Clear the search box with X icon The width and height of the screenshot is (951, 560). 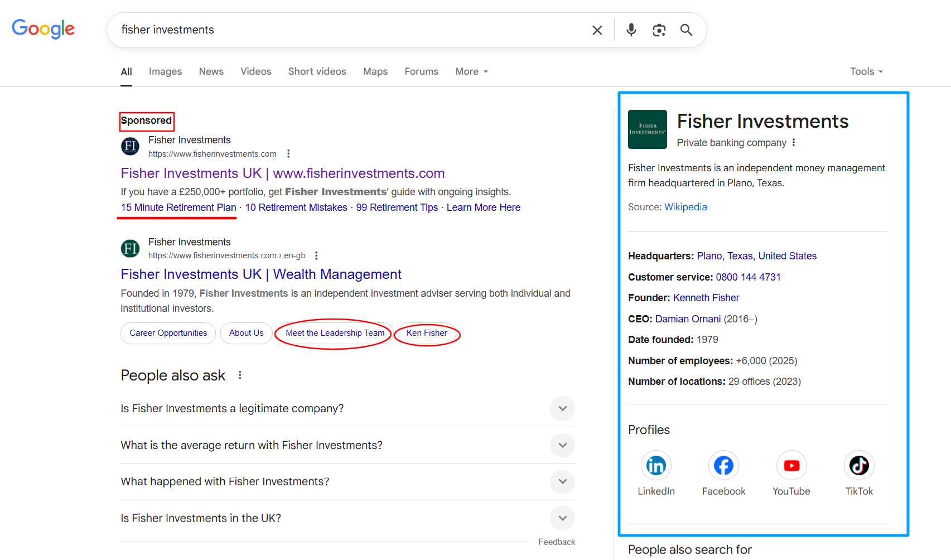coord(597,30)
